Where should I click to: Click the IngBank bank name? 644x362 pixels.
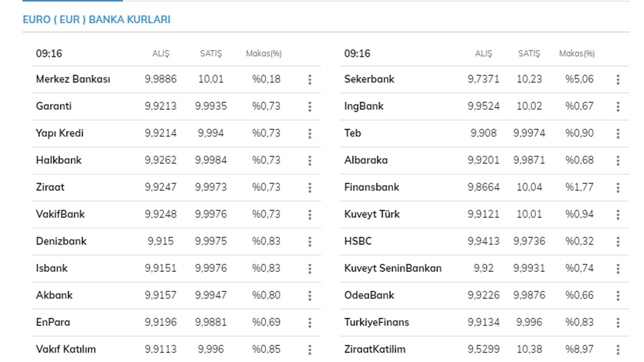pos(364,106)
